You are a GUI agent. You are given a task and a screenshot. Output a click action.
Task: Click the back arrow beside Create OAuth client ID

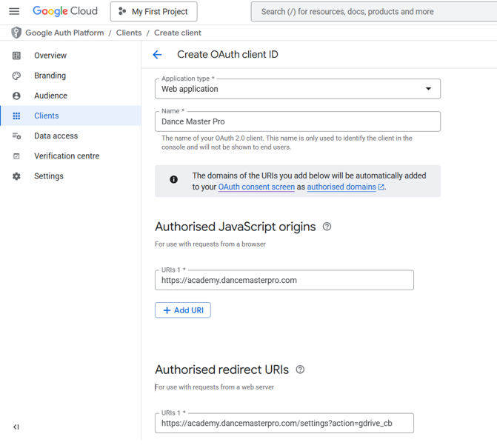[157, 55]
